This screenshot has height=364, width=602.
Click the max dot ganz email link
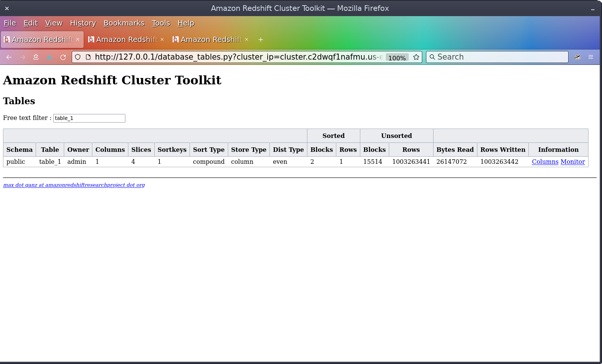[74, 185]
